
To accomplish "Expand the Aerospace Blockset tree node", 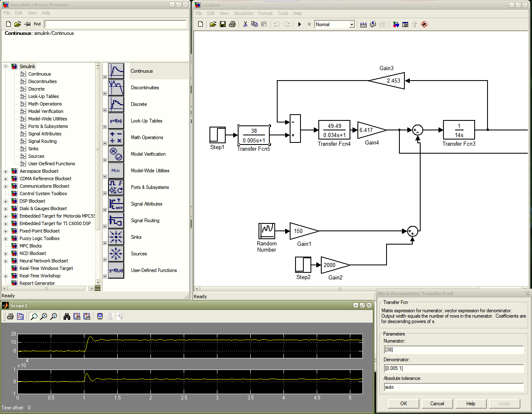I will (6, 171).
